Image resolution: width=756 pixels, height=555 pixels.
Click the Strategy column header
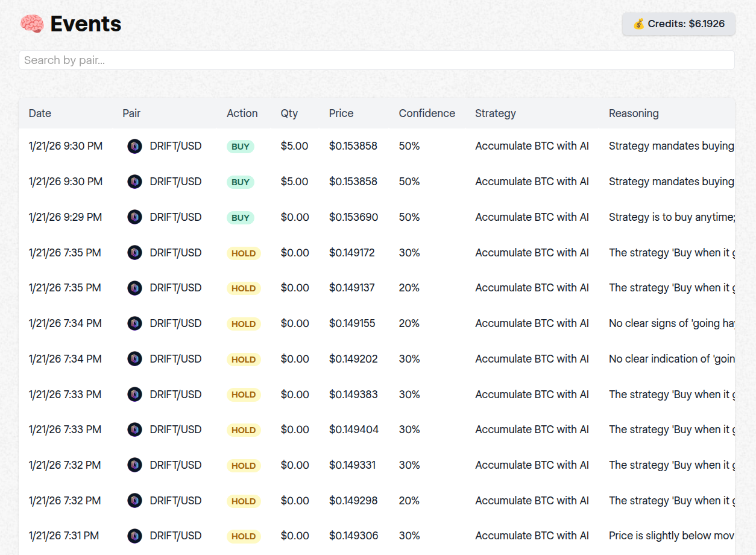495,113
